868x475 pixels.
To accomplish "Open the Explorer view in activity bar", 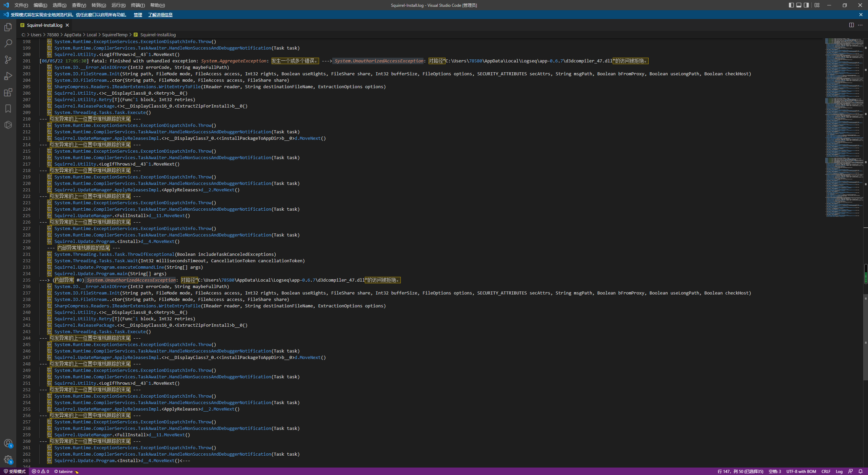I will pos(8,27).
